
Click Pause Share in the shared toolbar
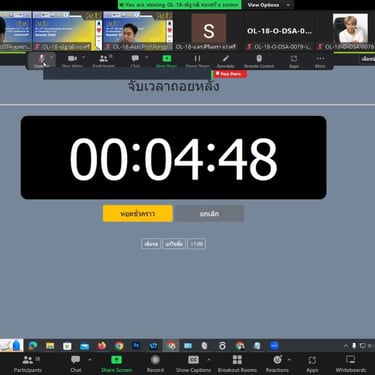coord(197,61)
